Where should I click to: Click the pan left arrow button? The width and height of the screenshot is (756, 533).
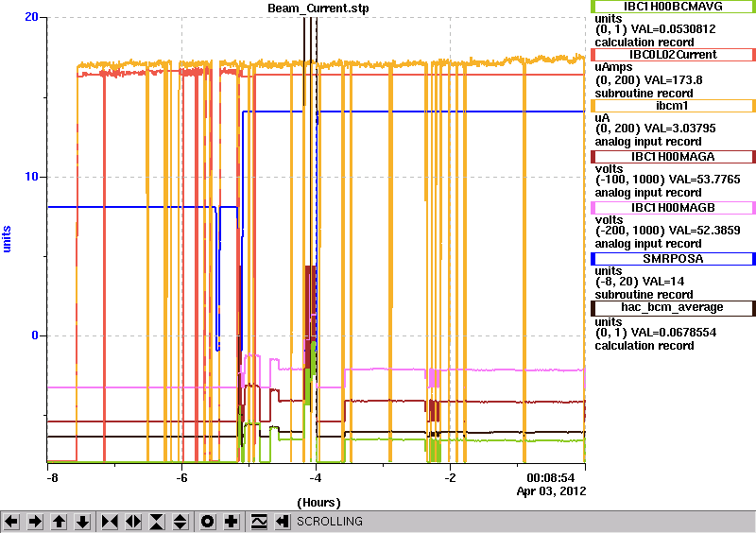pos(11,522)
